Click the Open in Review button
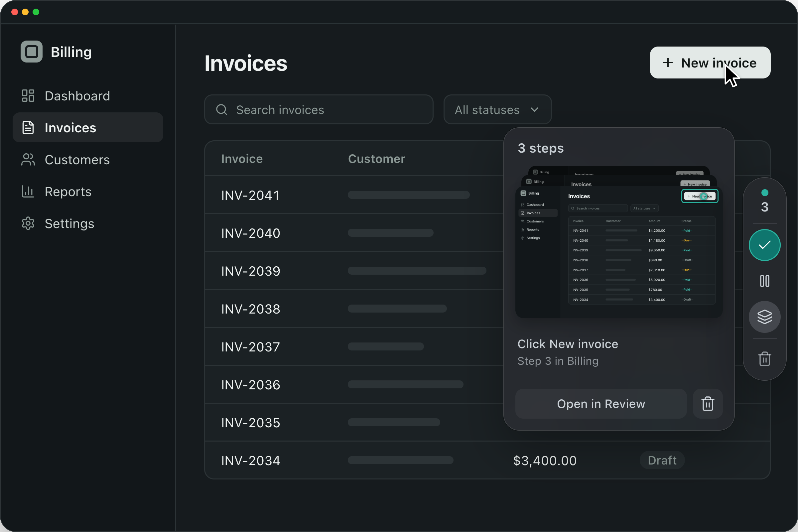This screenshot has width=798, height=532. point(601,404)
